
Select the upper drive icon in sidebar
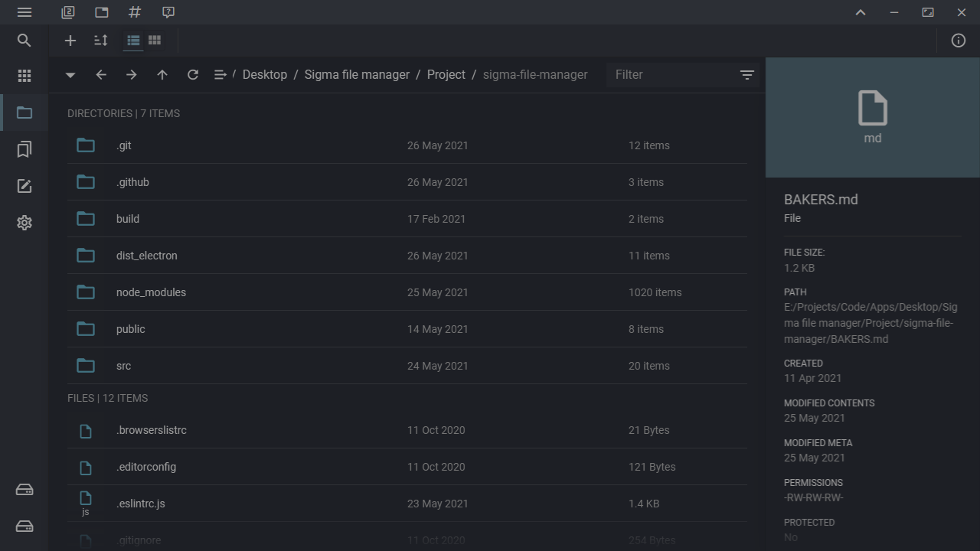click(24, 490)
